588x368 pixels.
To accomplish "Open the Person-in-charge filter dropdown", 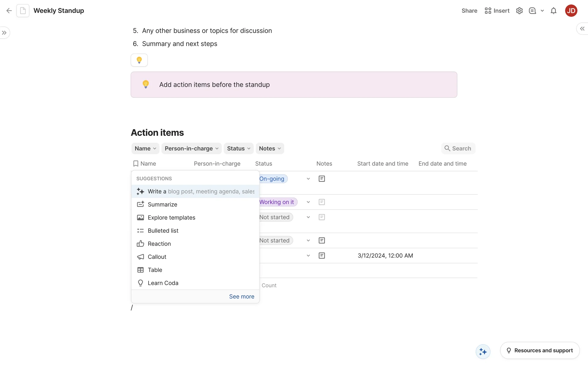I will click(x=191, y=148).
